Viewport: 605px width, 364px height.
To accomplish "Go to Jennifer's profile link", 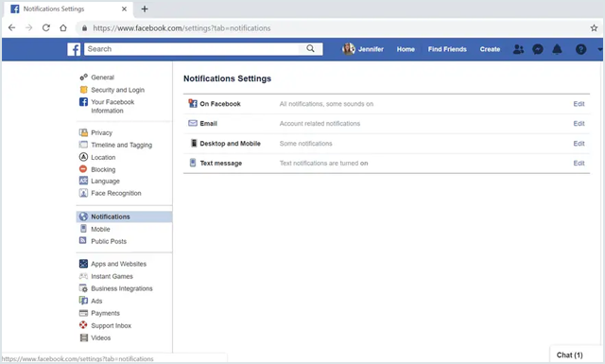I will tap(371, 49).
